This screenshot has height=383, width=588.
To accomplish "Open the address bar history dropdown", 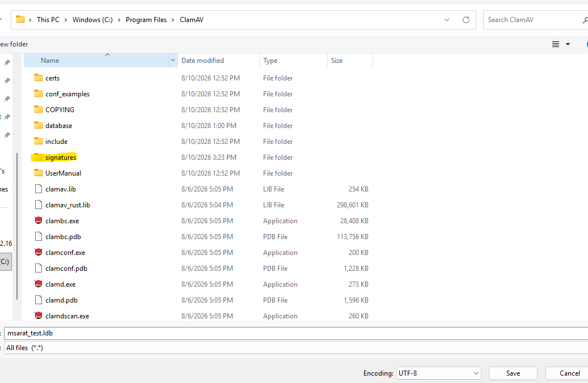I will [x=447, y=20].
